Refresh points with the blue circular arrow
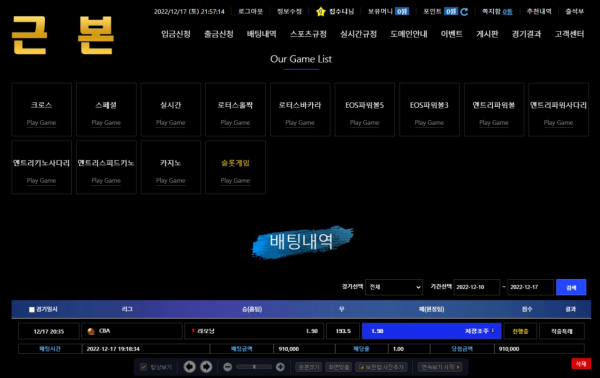Viewport: 600px width, 378px height. coord(464,12)
